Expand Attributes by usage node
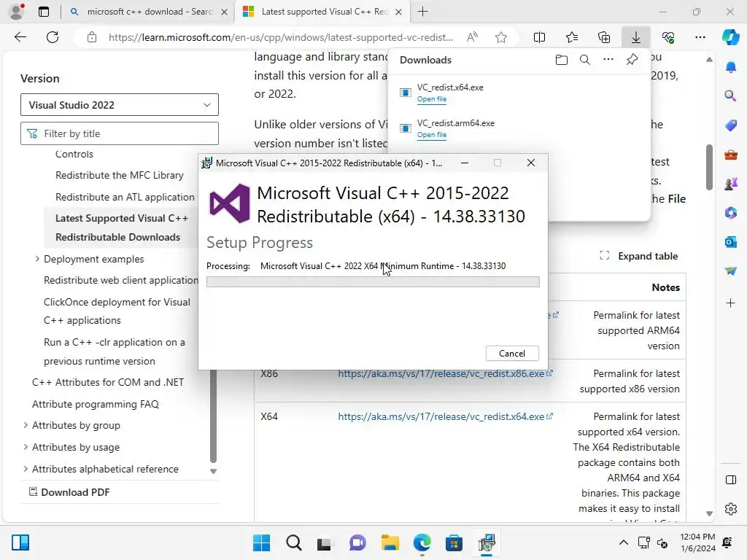This screenshot has height=560, width=747. tap(26, 447)
